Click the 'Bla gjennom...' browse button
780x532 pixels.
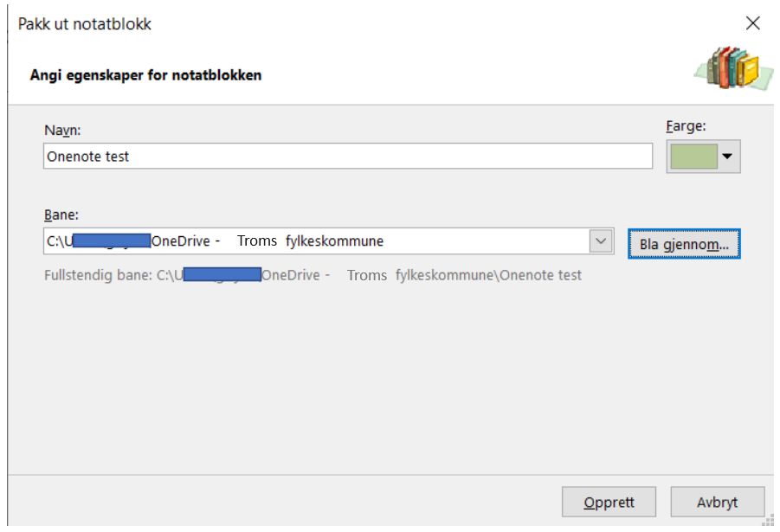point(684,244)
